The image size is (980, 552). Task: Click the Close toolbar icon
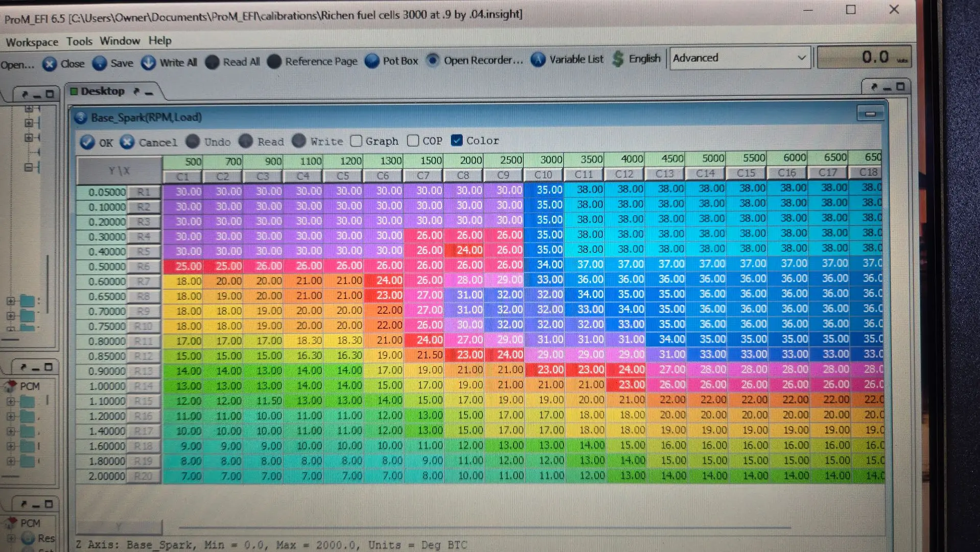(50, 64)
